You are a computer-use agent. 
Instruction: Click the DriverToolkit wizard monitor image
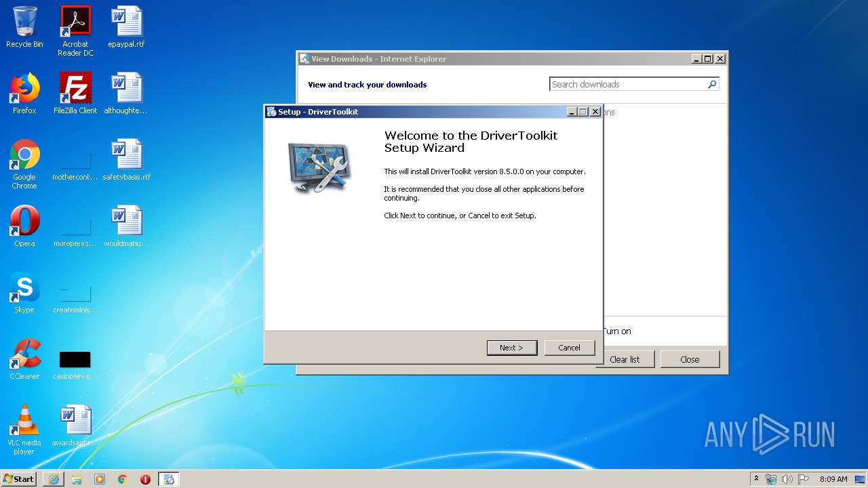coord(319,167)
